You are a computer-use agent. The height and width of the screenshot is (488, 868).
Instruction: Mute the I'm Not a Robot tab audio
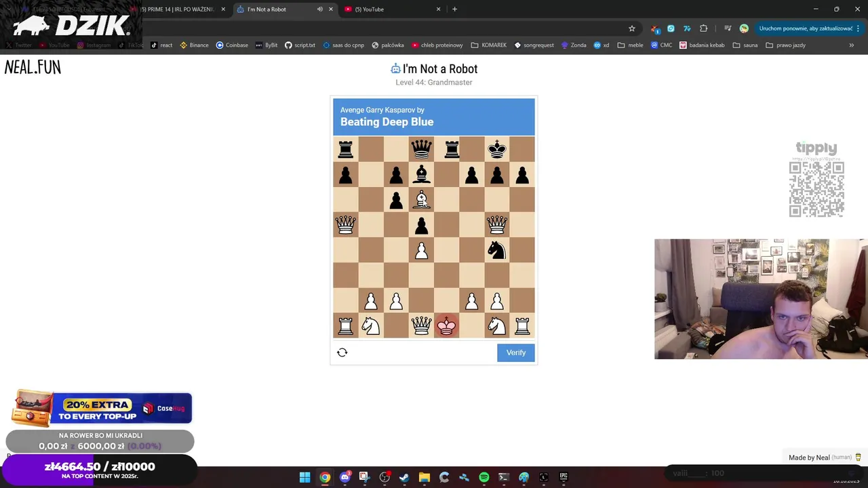coord(320,9)
